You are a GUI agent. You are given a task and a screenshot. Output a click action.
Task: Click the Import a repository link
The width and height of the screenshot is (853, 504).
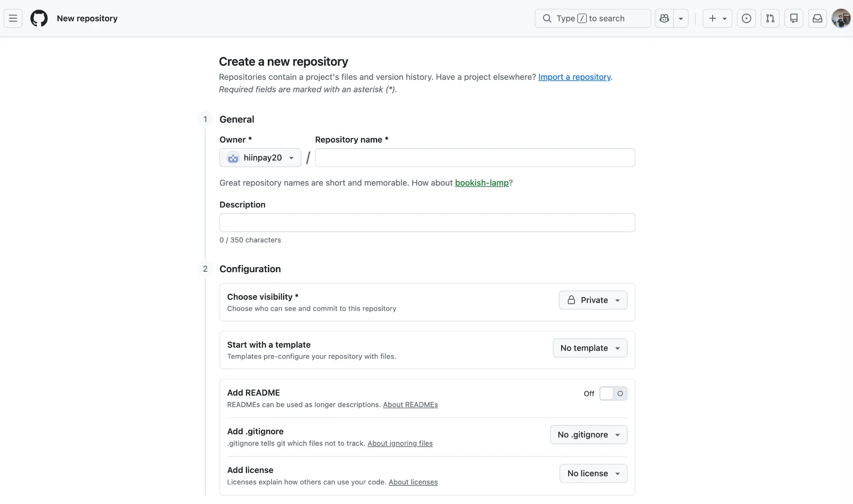click(574, 77)
